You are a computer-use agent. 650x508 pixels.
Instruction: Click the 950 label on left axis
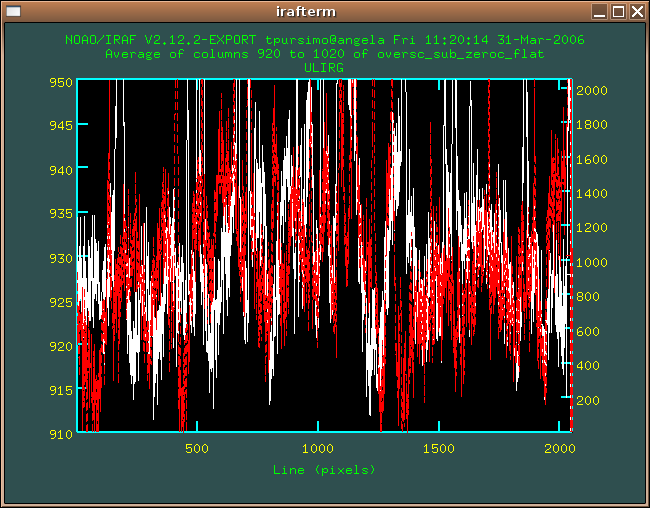pos(61,82)
